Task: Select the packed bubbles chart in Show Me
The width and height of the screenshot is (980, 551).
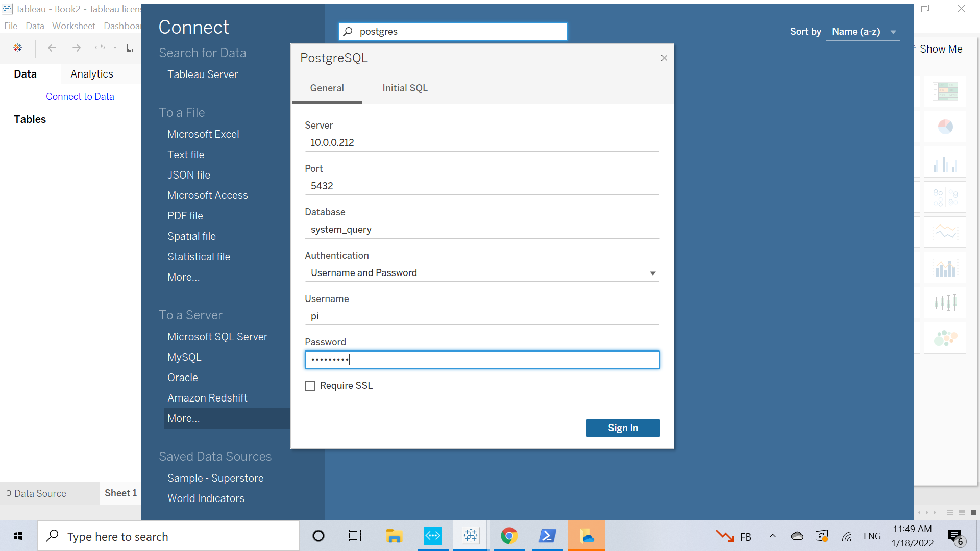Action: [945, 338]
